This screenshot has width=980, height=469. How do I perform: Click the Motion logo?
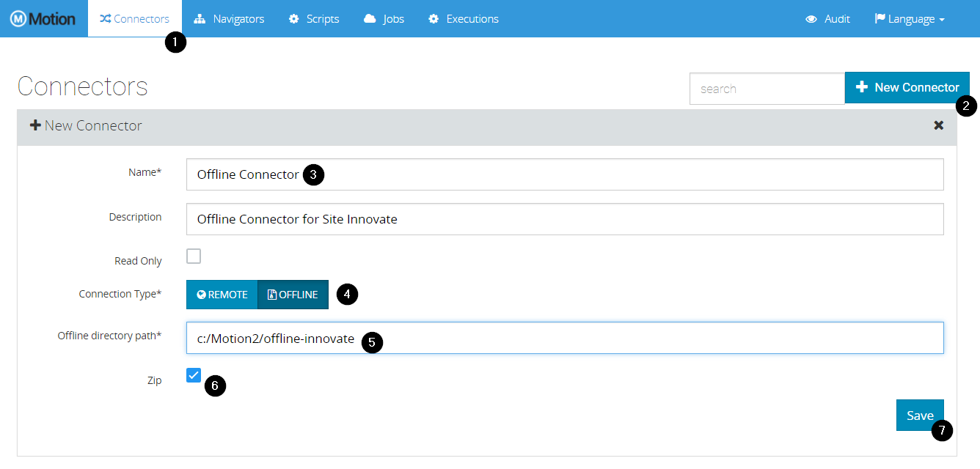[x=43, y=18]
